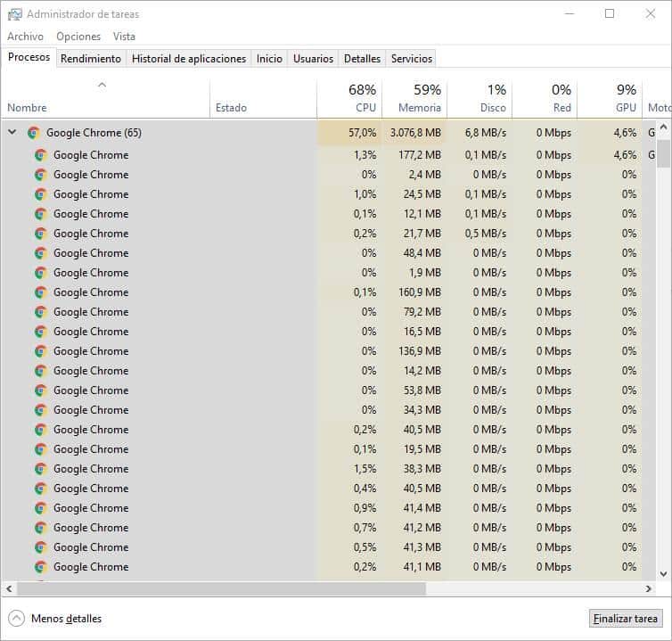Screen dimensions: 672x641
Task: Select the Chrome icon of the 160,9 MB process
Action: pyautogui.click(x=41, y=292)
